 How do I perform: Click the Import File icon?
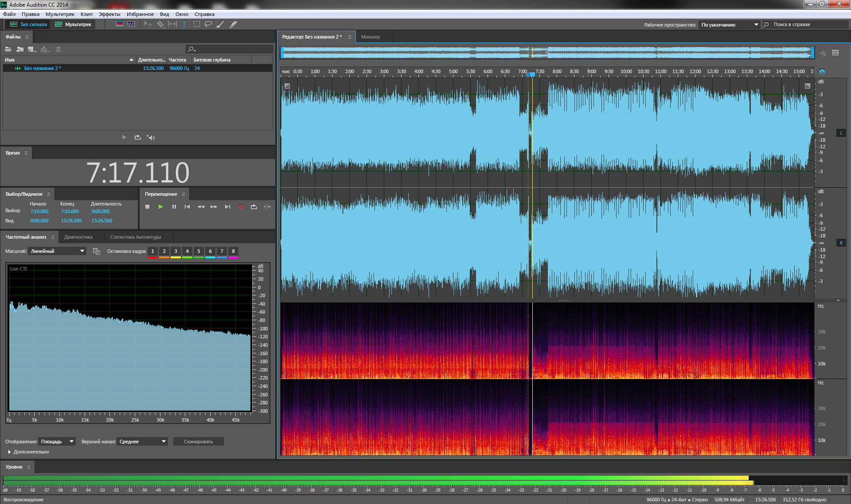point(20,49)
